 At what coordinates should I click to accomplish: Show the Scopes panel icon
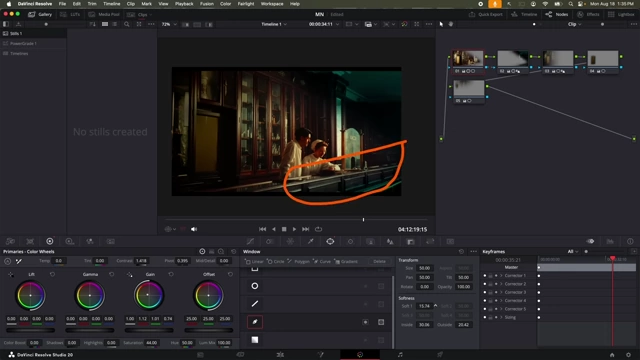pos(610,242)
